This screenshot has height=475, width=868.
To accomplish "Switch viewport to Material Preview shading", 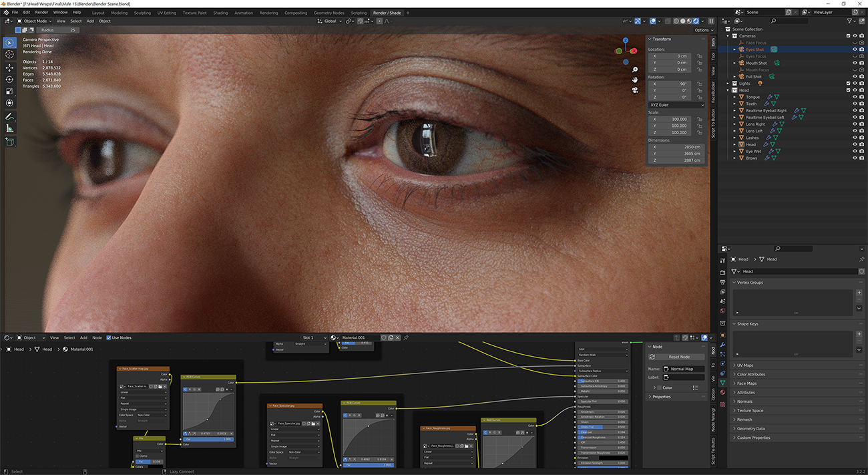I will pyautogui.click(x=688, y=21).
